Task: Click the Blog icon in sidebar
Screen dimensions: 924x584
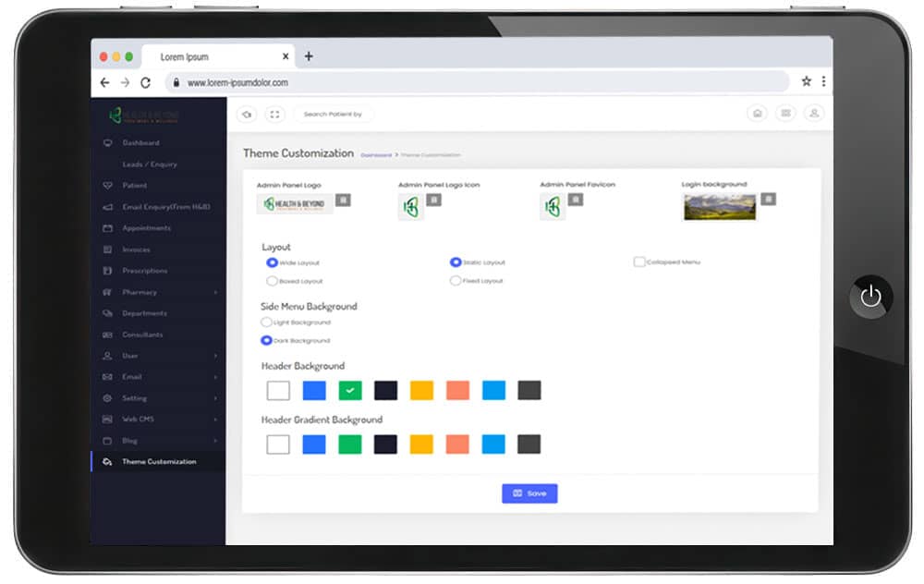Action: 107,440
